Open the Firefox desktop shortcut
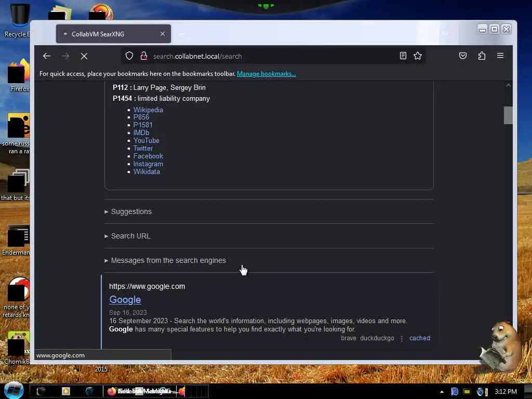 point(19,75)
